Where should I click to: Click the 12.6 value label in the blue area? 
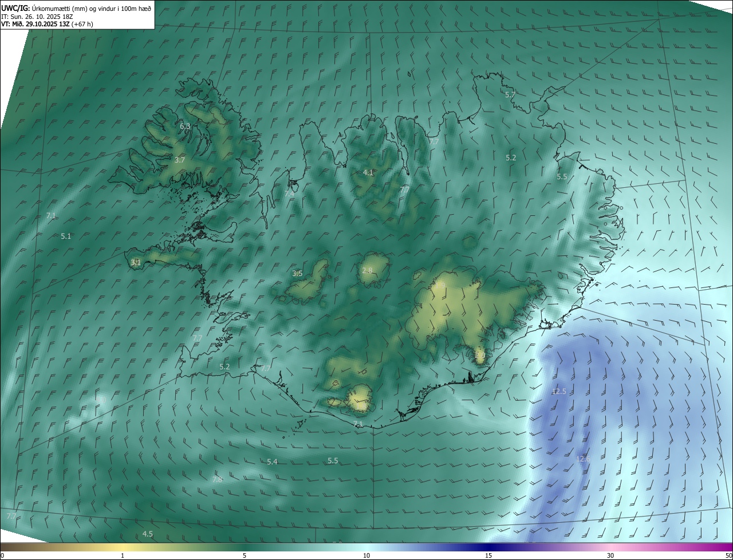click(583, 459)
